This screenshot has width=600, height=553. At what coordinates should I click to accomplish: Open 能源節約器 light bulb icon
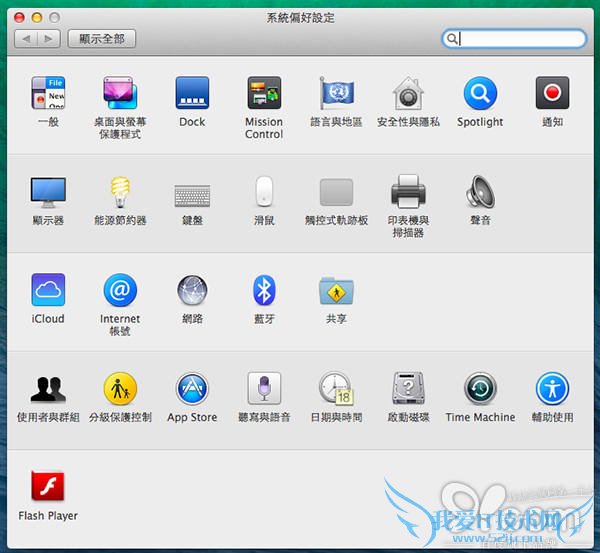coord(120,192)
